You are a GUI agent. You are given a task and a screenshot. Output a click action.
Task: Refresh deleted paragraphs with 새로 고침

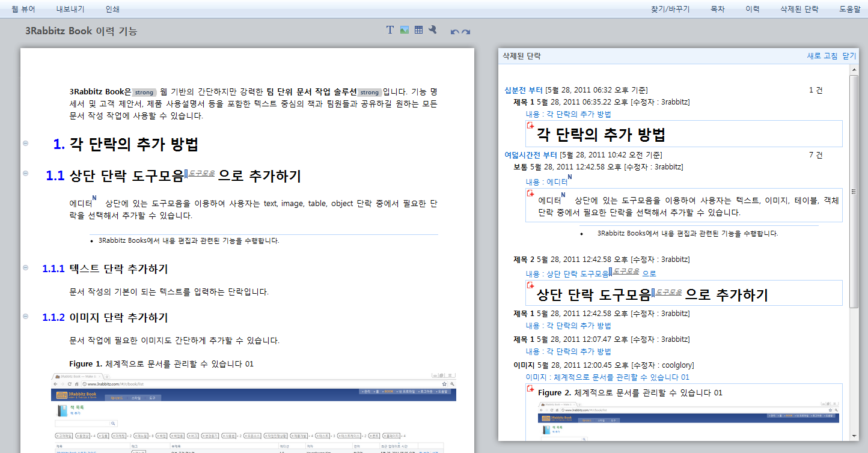click(x=822, y=56)
